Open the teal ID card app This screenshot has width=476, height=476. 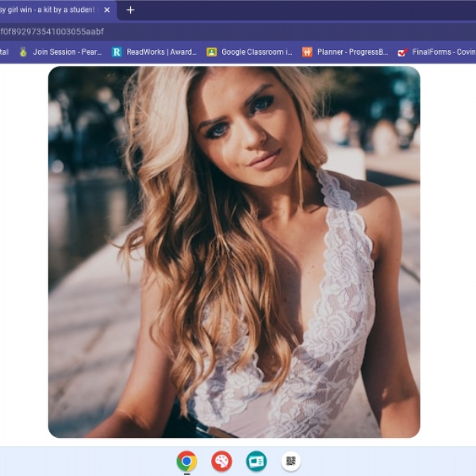point(256,461)
